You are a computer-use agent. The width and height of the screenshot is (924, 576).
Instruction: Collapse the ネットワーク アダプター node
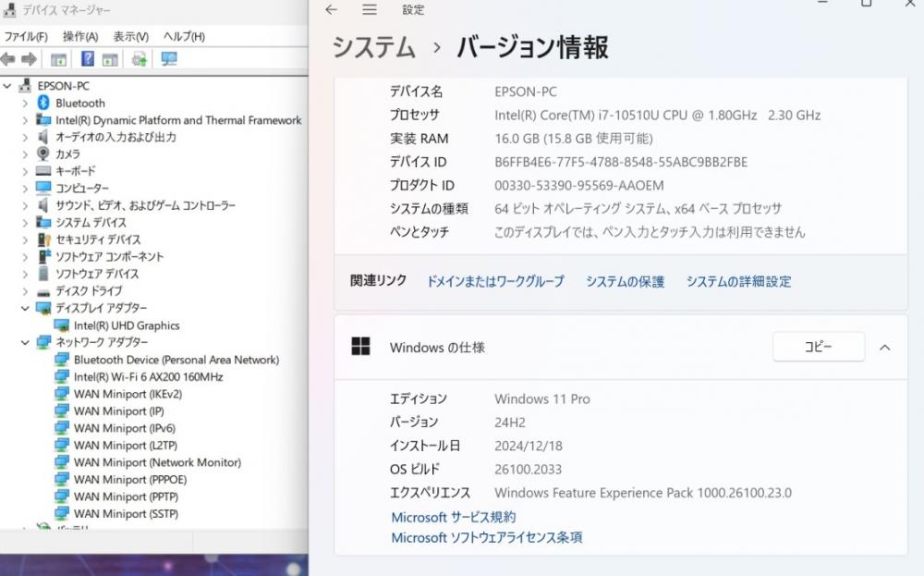pos(25,342)
